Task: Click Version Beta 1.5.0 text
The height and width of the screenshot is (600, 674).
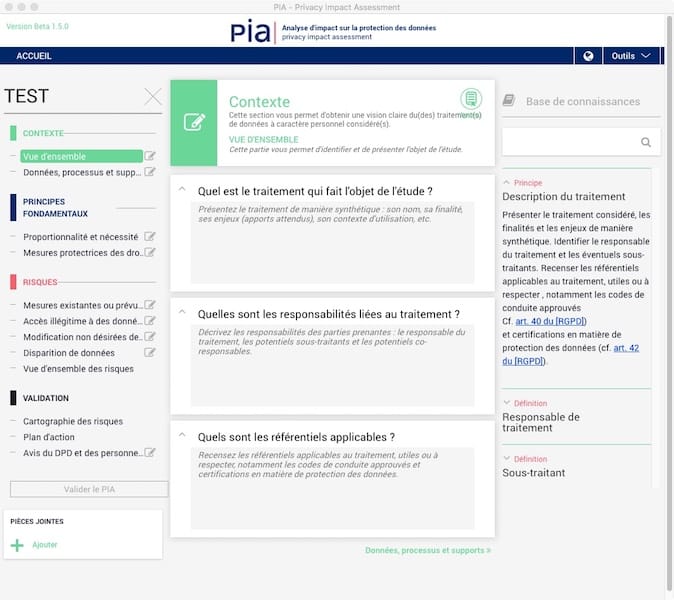Action: 37,26
